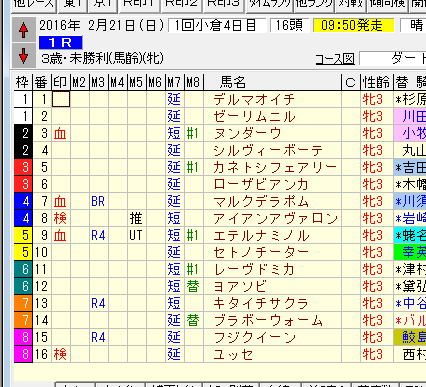Click the M3 column header
Image resolution: width=426 pixels, height=387 pixels.
pyautogui.click(x=98, y=82)
